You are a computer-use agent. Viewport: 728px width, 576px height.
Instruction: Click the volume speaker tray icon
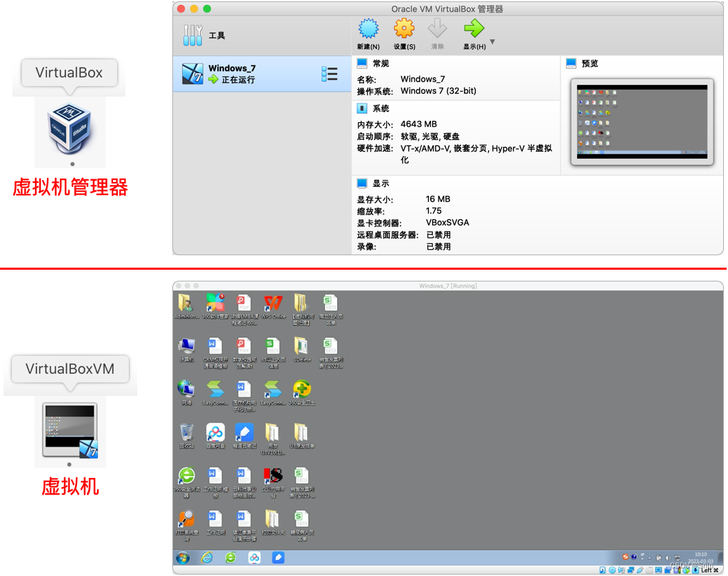click(667, 558)
